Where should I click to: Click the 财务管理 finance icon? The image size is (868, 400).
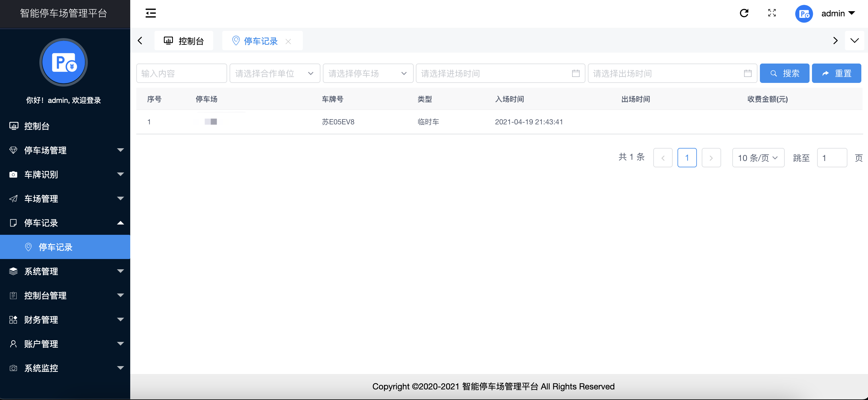14,320
